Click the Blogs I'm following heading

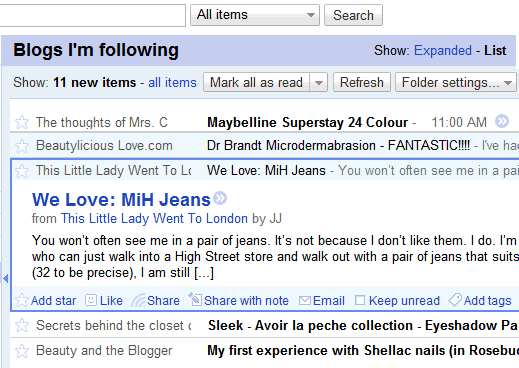(x=96, y=50)
